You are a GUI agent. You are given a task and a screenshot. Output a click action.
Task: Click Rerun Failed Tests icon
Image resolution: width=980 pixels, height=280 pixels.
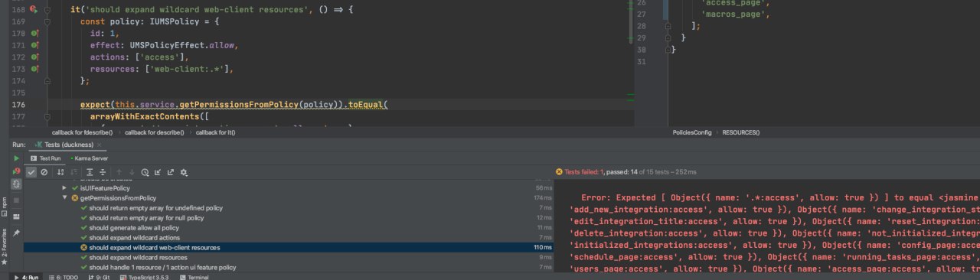[16, 172]
